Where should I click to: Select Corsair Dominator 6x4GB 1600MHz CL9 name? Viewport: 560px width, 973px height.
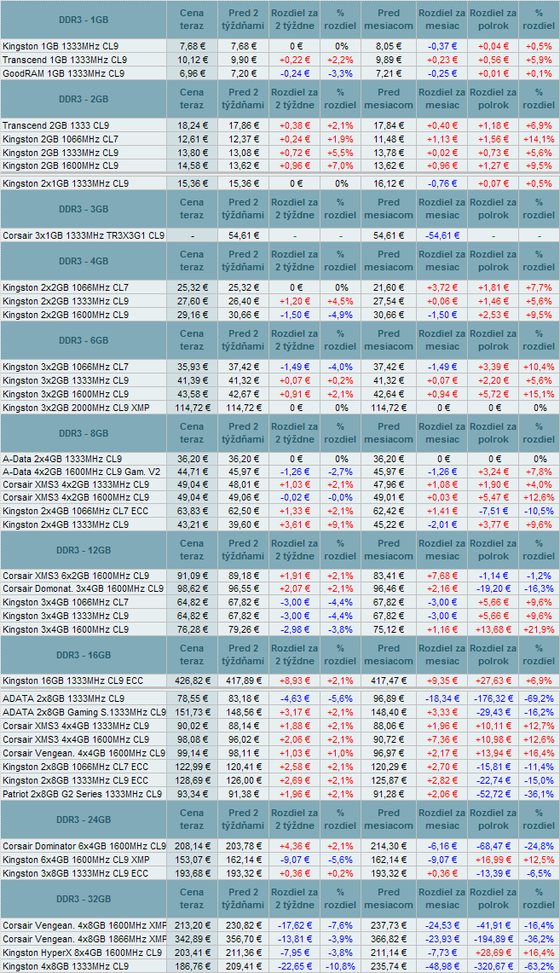click(x=84, y=846)
